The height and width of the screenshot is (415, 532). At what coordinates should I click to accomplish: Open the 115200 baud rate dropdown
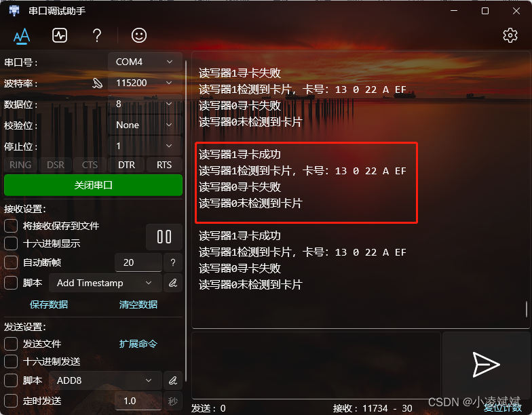145,83
